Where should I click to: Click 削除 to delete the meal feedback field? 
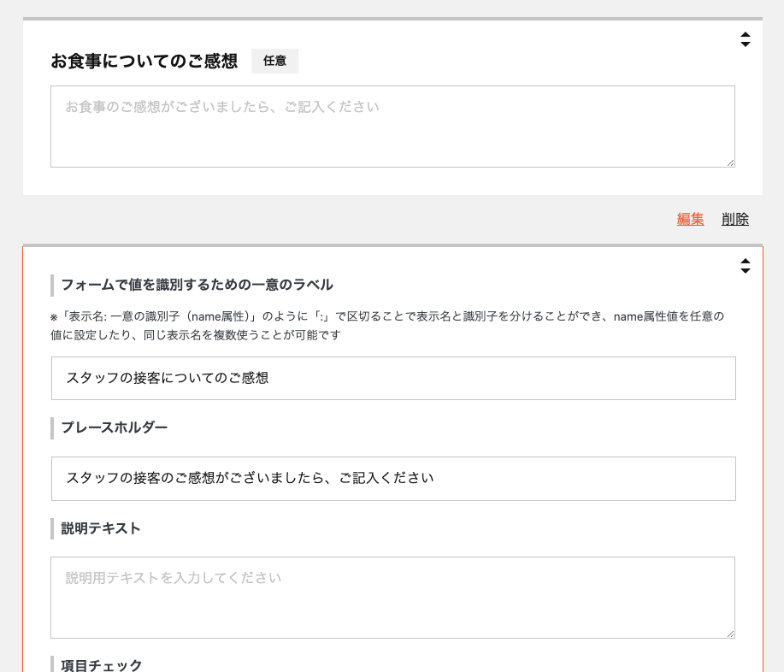click(x=734, y=219)
